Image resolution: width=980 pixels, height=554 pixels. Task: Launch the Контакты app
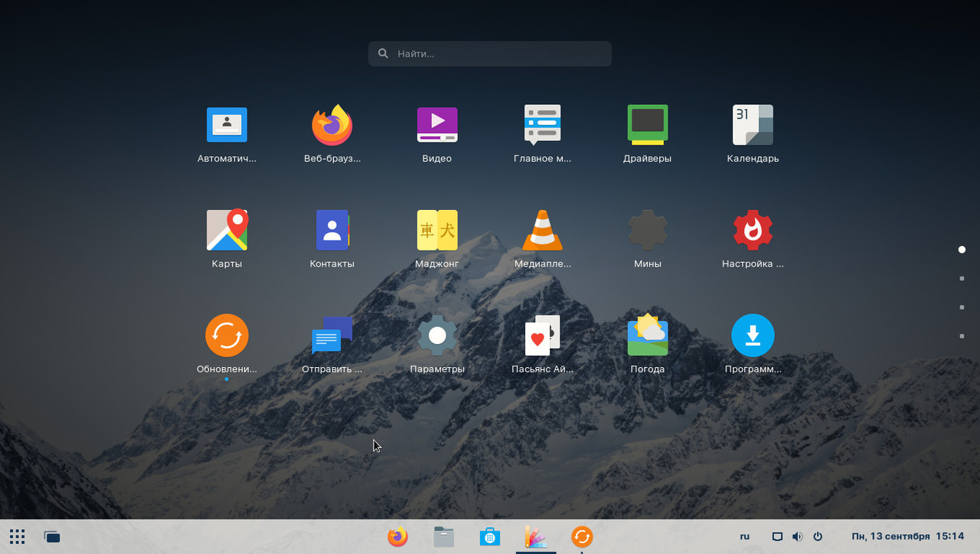[332, 230]
